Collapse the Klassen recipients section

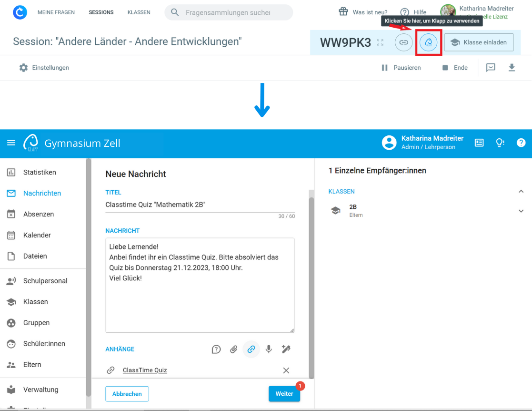click(x=521, y=192)
